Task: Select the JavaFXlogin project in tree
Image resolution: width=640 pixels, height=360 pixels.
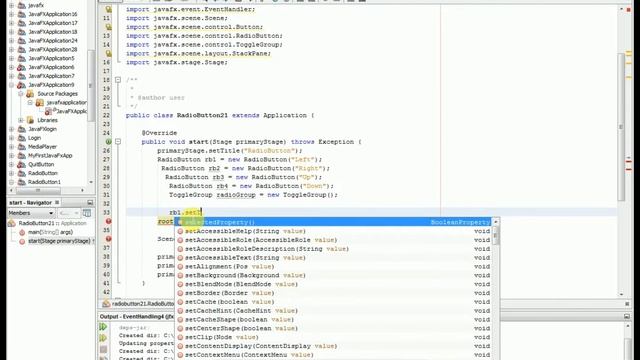Action: tap(42, 129)
